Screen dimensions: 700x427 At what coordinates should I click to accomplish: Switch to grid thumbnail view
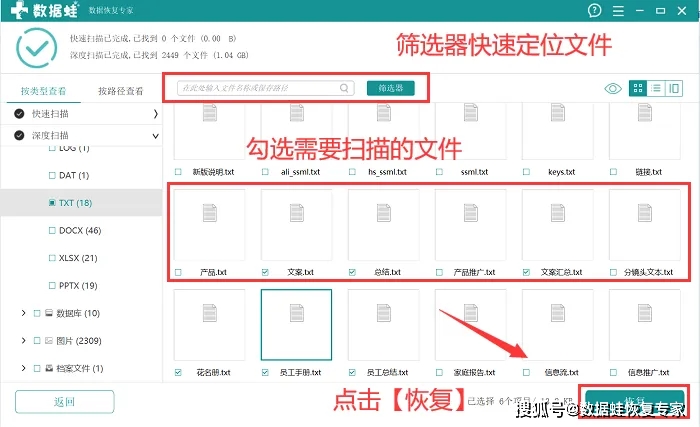pos(638,88)
